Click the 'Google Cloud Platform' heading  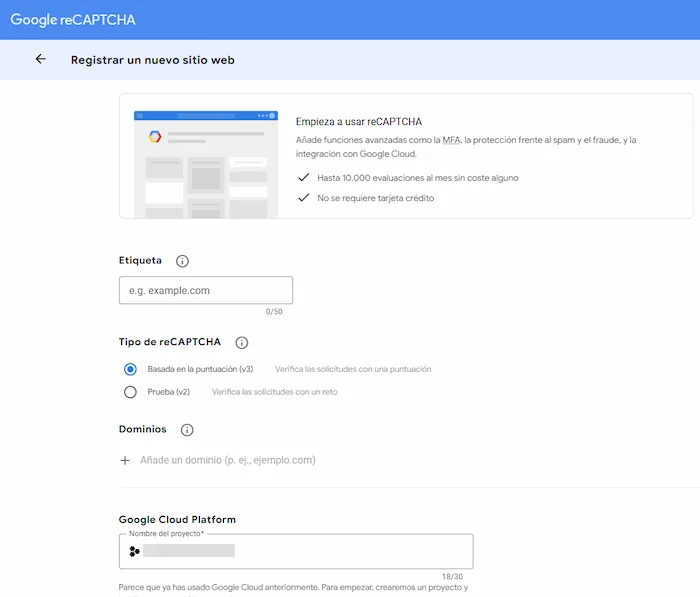(x=177, y=519)
